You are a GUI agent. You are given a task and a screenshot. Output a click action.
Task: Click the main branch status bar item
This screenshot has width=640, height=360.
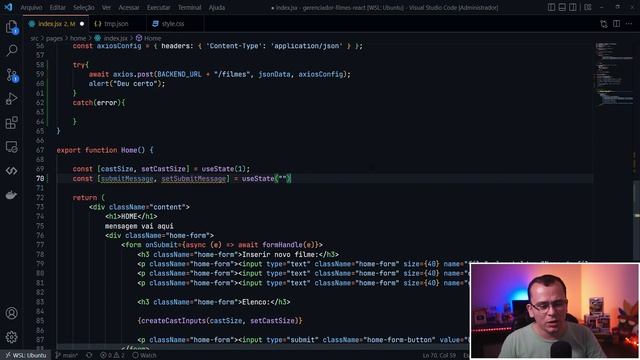(x=67, y=355)
